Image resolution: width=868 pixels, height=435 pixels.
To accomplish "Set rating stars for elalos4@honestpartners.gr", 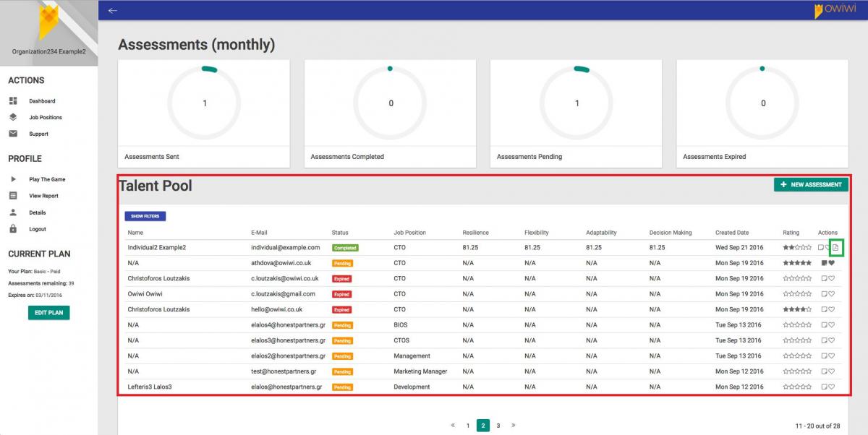I will (x=797, y=325).
